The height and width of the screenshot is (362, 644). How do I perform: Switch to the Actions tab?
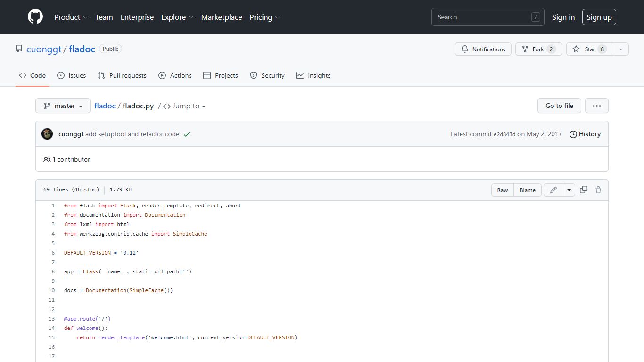click(x=175, y=75)
